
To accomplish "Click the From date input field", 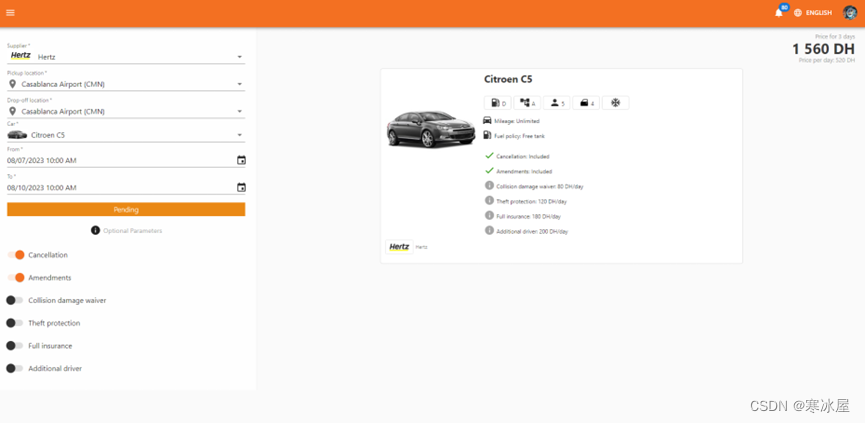I will pyautogui.click(x=121, y=160).
